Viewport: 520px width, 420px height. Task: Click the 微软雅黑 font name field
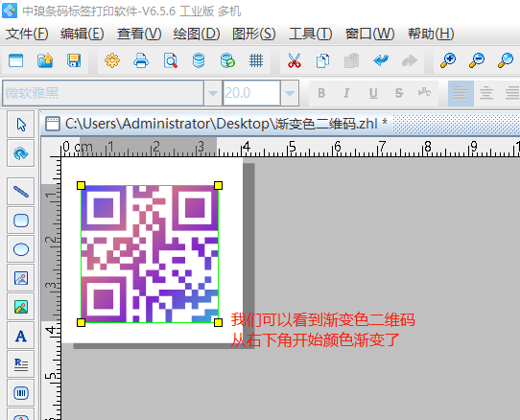click(103, 93)
